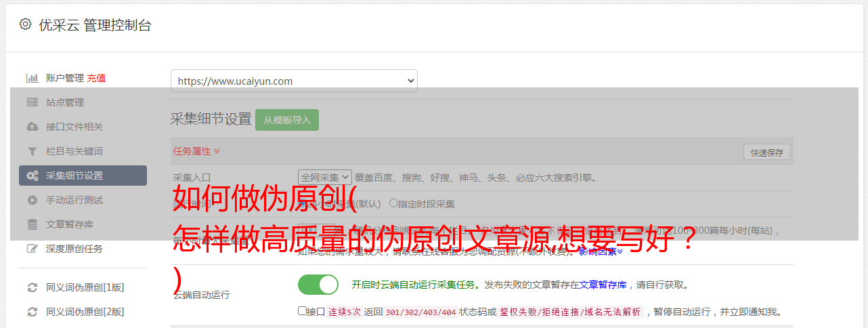Select the 指定时段采集 radio button
Viewport: 868px width, 328px height.
(394, 203)
